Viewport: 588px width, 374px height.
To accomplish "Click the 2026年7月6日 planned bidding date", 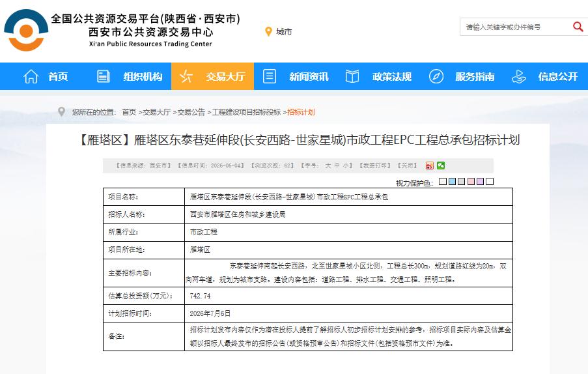I will 210,313.
